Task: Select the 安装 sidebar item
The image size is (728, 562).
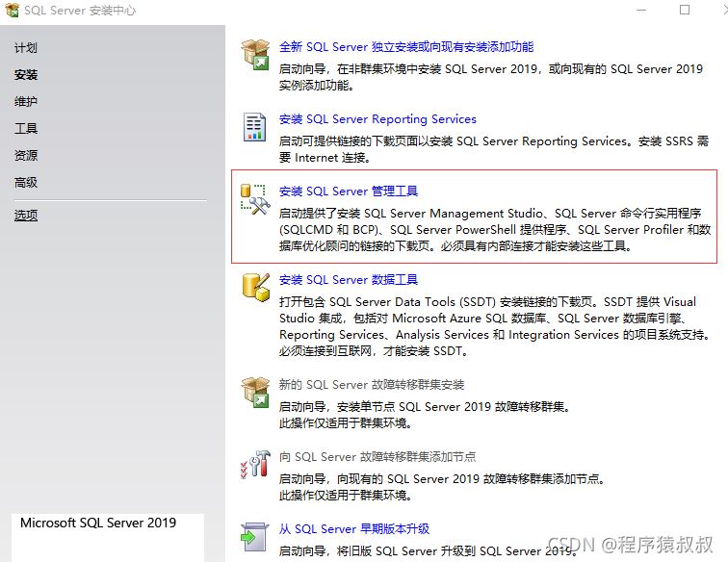Action: [26, 75]
